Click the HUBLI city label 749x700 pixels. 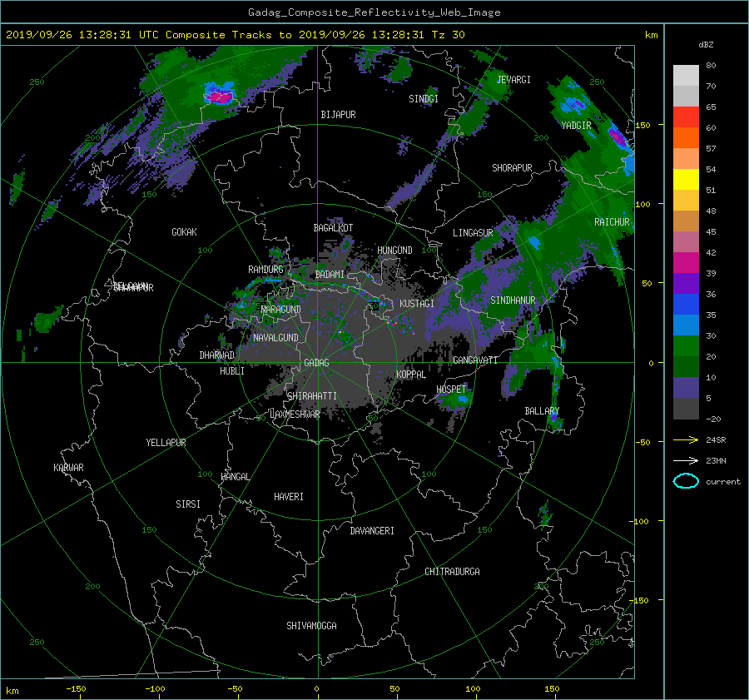232,371
